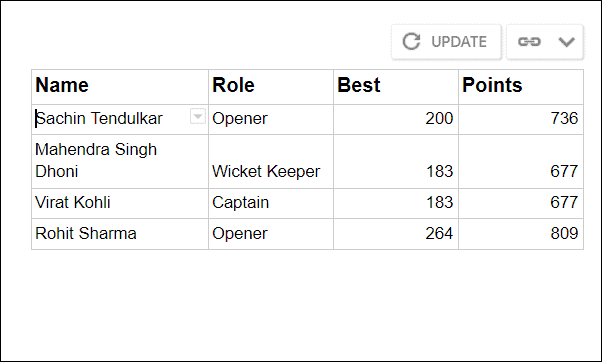The height and width of the screenshot is (362, 602).
Task: Click the Sachin Tendulkar name cell
Action: click(120, 119)
